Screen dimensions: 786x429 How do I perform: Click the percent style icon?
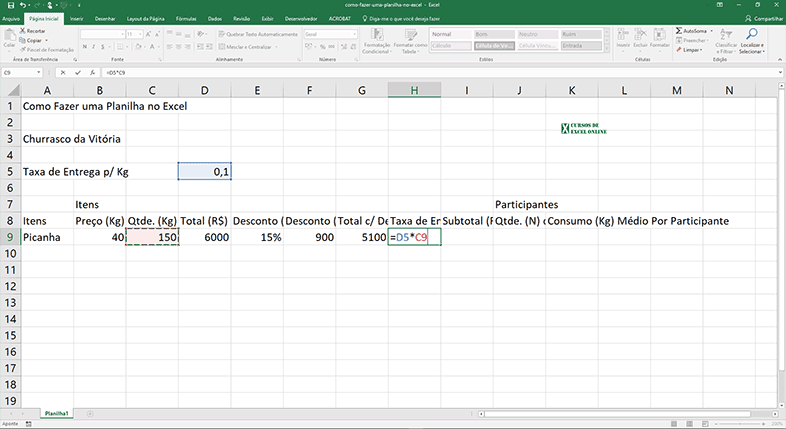(322, 47)
